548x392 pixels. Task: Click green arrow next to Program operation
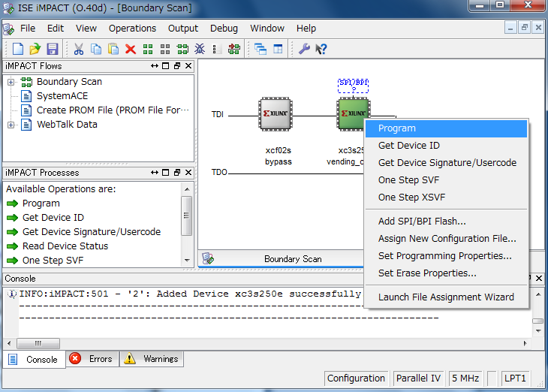click(x=12, y=204)
